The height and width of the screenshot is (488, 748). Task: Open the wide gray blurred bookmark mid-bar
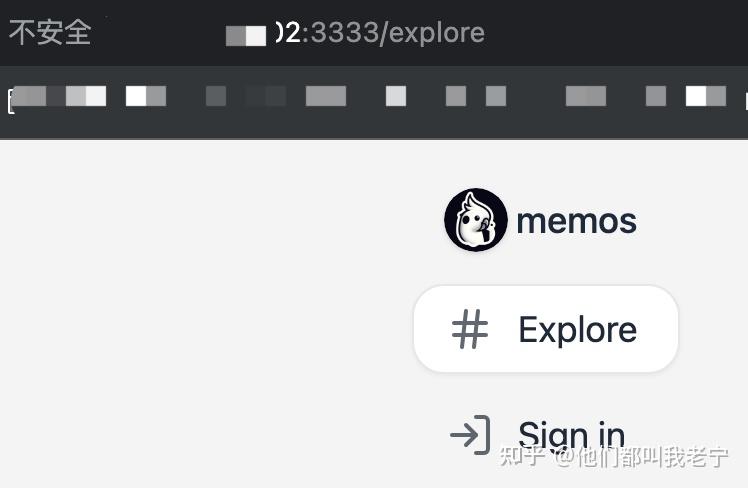(x=326, y=96)
